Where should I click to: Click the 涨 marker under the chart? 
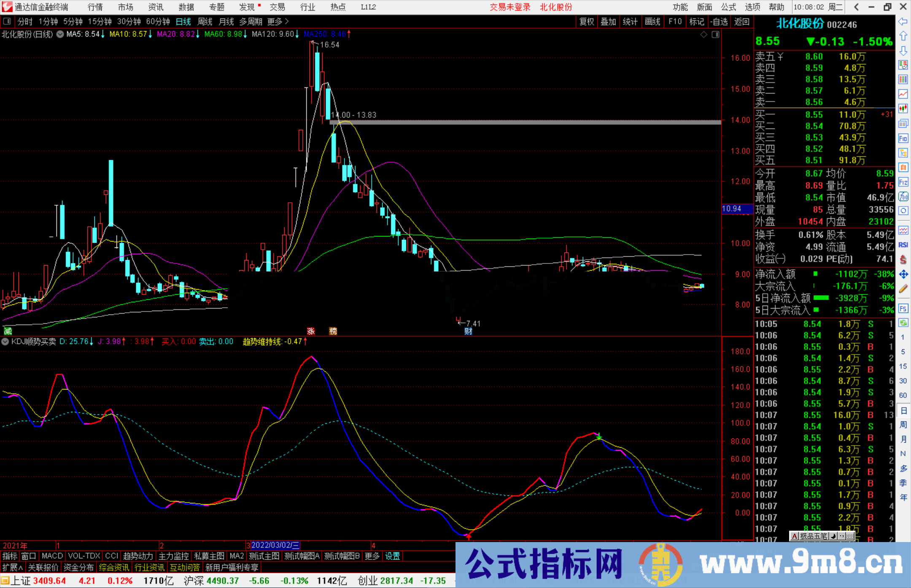tap(311, 331)
